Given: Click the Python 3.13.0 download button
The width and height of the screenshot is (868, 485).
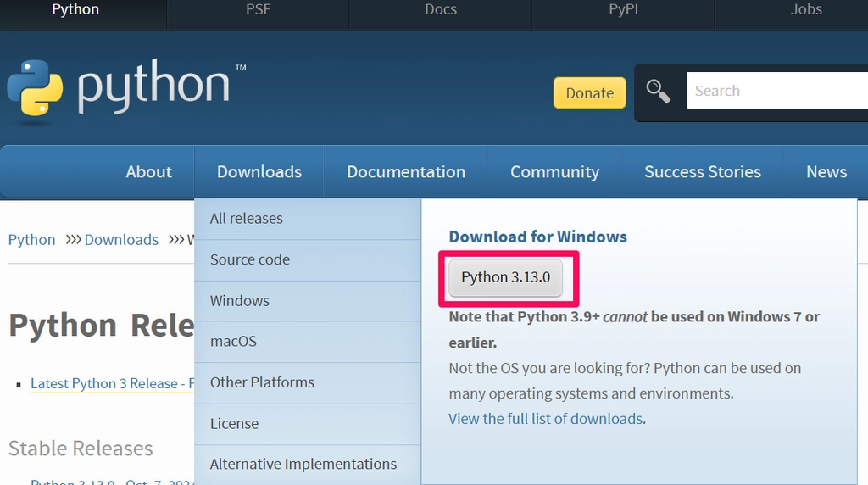Looking at the screenshot, I should click(505, 277).
